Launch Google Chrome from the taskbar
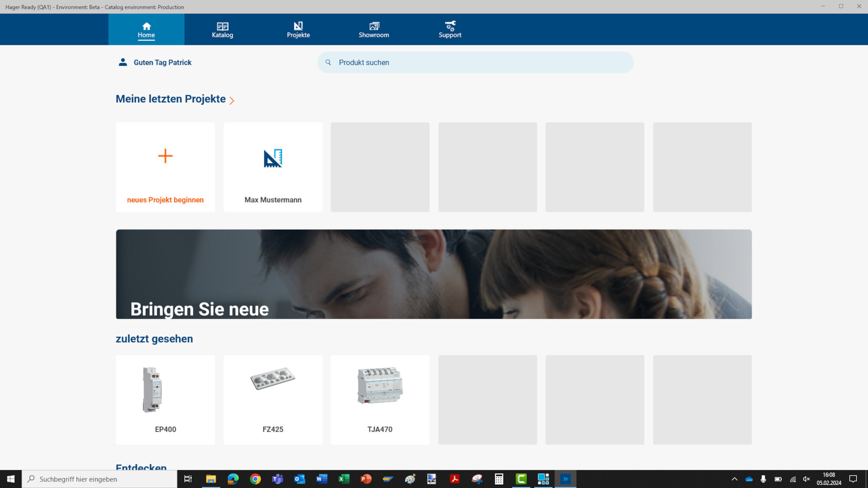The image size is (868, 488). click(x=255, y=479)
